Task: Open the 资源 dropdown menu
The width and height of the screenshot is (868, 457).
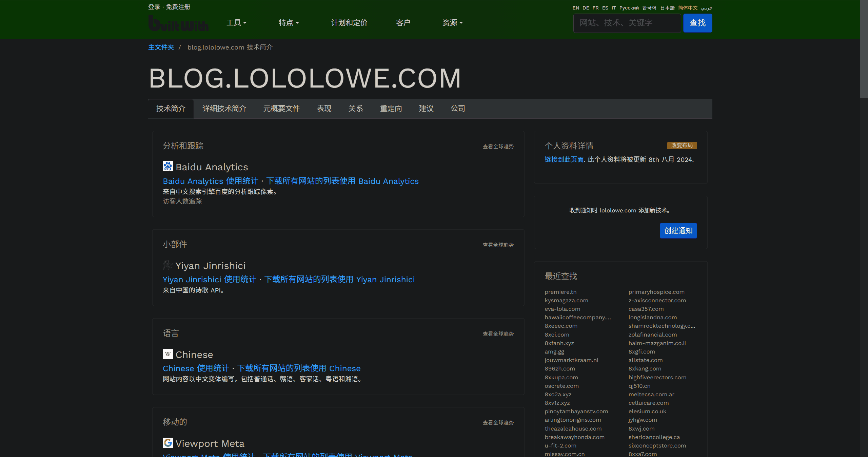Action: click(x=452, y=23)
